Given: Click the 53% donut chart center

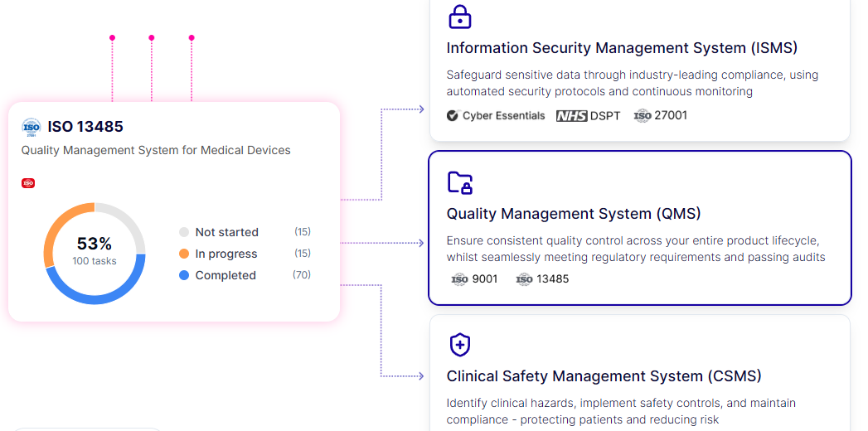Looking at the screenshot, I should click(x=95, y=249).
